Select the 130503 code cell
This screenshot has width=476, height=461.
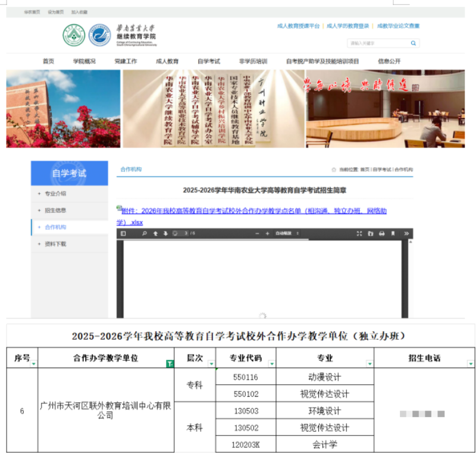(246, 411)
